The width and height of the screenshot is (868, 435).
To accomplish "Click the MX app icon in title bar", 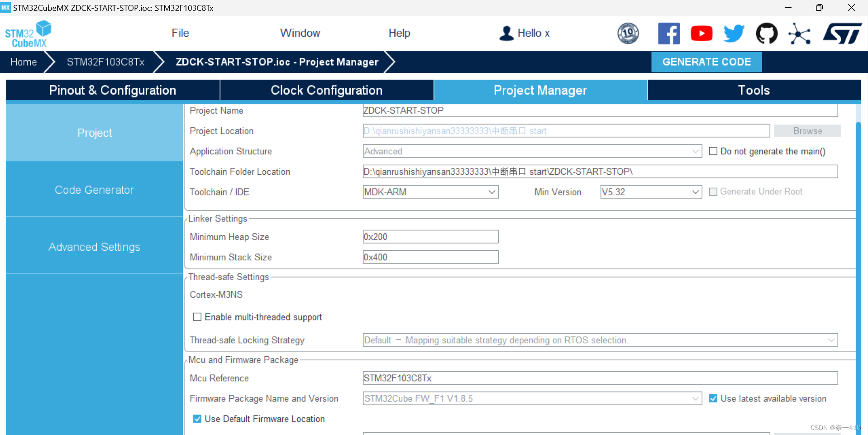I will pyautogui.click(x=5, y=7).
